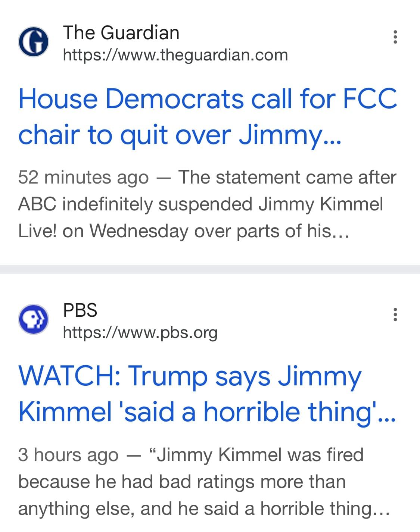The width and height of the screenshot is (420, 532).
Task: Click 'Wednesday' in the Guardian snippet
Action: 139,231
